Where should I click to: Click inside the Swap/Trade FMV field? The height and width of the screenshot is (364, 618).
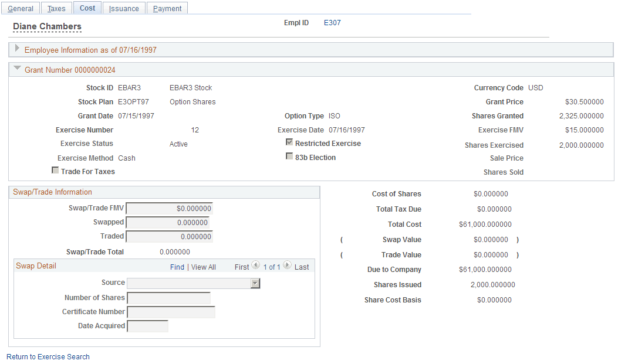169,208
